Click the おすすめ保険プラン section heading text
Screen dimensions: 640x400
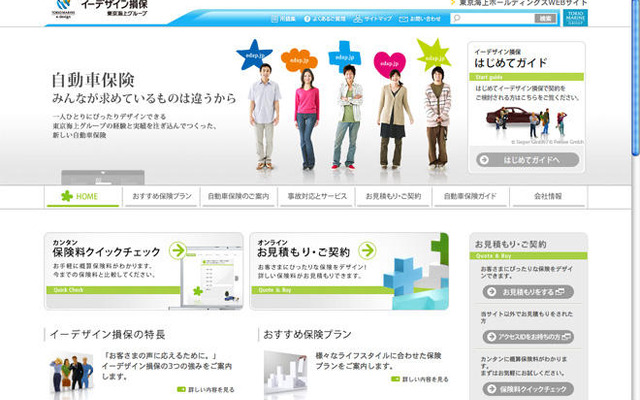click(x=307, y=335)
